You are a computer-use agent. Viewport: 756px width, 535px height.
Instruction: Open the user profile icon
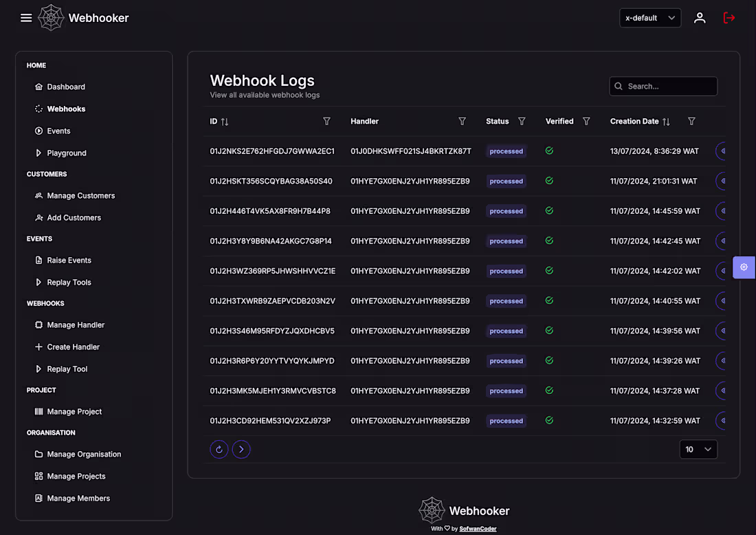tap(700, 18)
